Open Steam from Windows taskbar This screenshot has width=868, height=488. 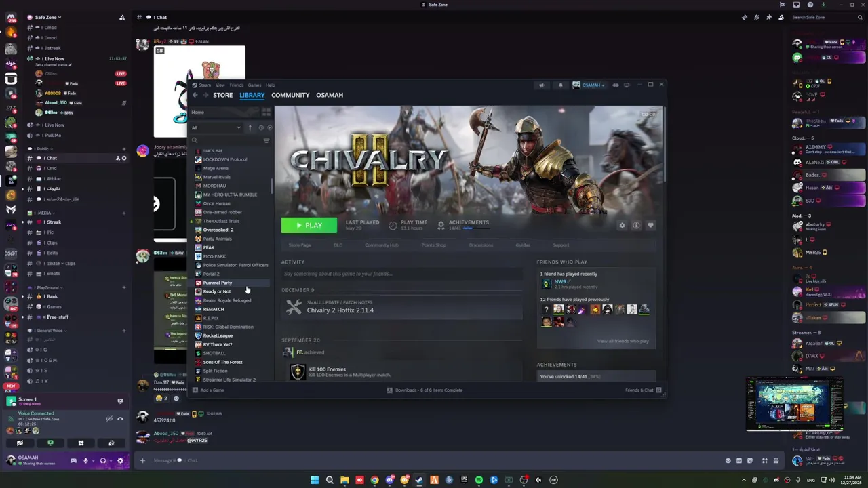(x=419, y=480)
